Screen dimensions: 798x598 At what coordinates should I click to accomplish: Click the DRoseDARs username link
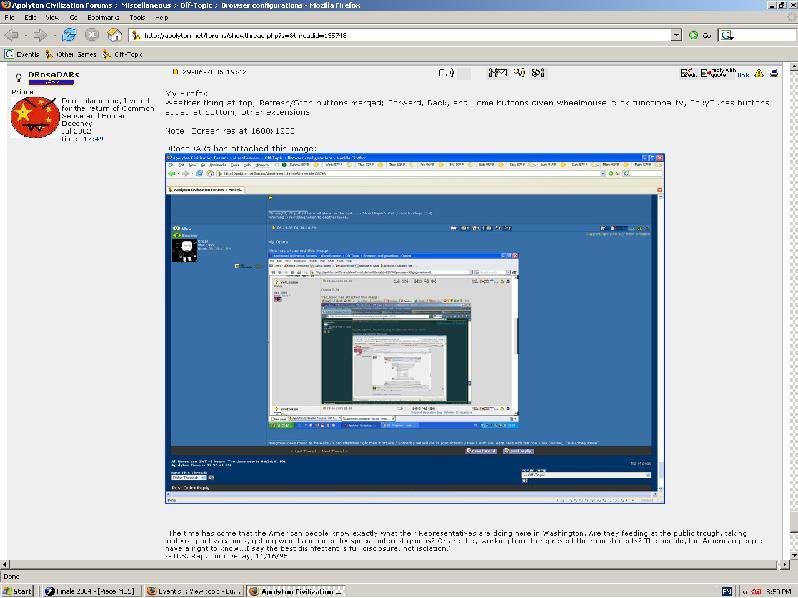coord(54,75)
